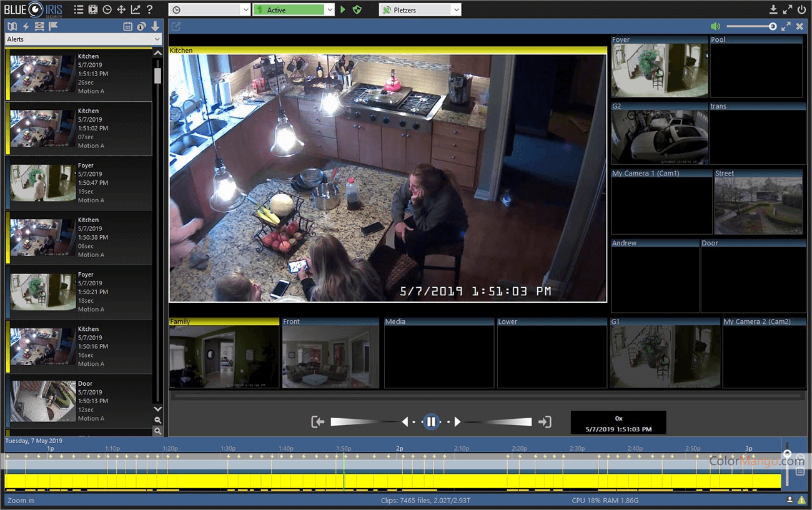Click the green run play triangle
The image size is (812, 510).
pyautogui.click(x=343, y=10)
